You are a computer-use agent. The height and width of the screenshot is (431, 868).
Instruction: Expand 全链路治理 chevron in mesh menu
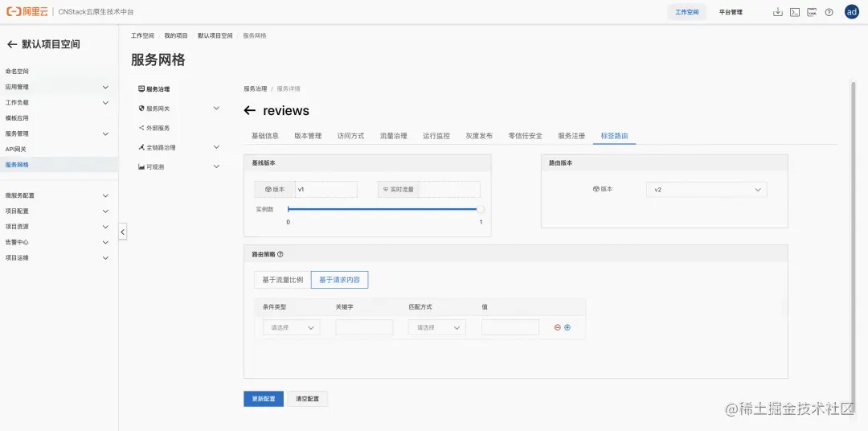coord(216,147)
